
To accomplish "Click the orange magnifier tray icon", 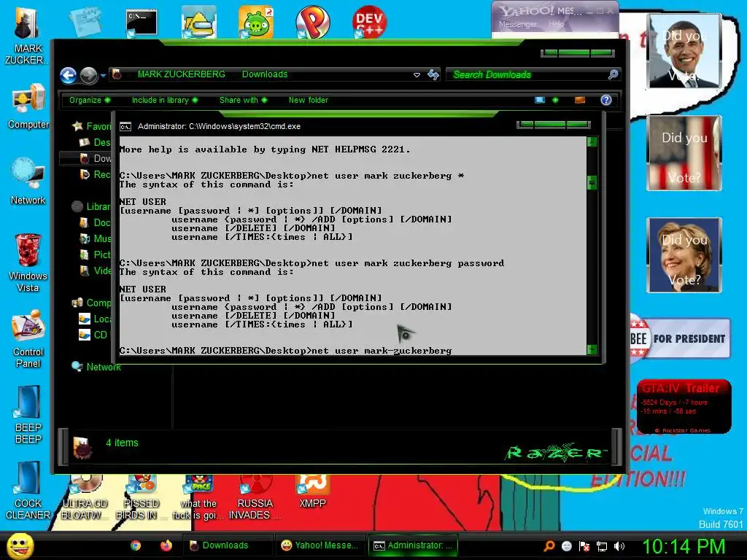I will (x=549, y=546).
